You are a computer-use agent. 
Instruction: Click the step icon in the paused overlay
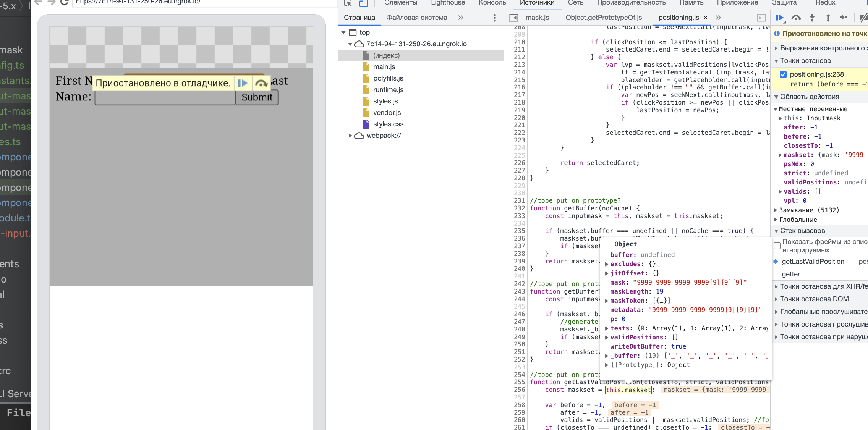click(x=261, y=83)
